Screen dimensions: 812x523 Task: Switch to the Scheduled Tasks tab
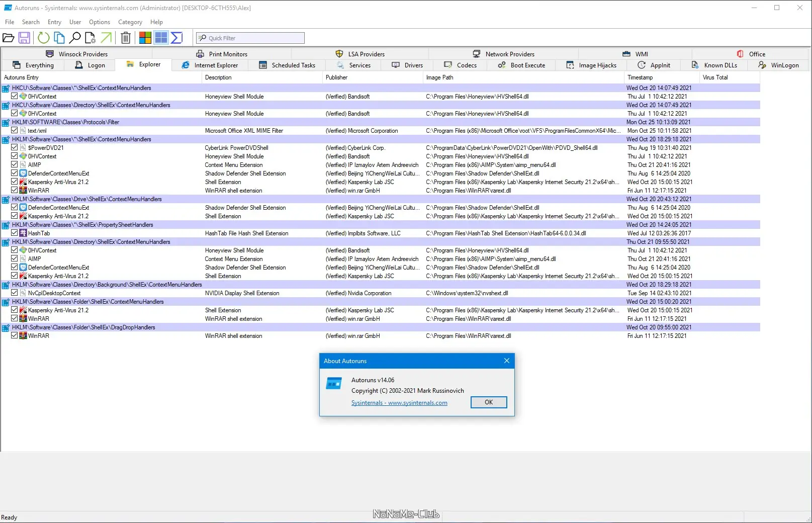point(287,65)
